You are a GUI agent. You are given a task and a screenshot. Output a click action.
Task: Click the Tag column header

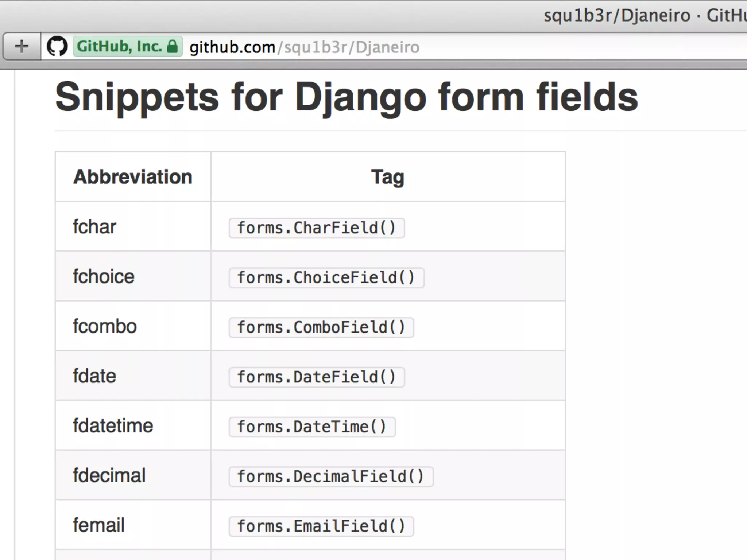click(388, 177)
